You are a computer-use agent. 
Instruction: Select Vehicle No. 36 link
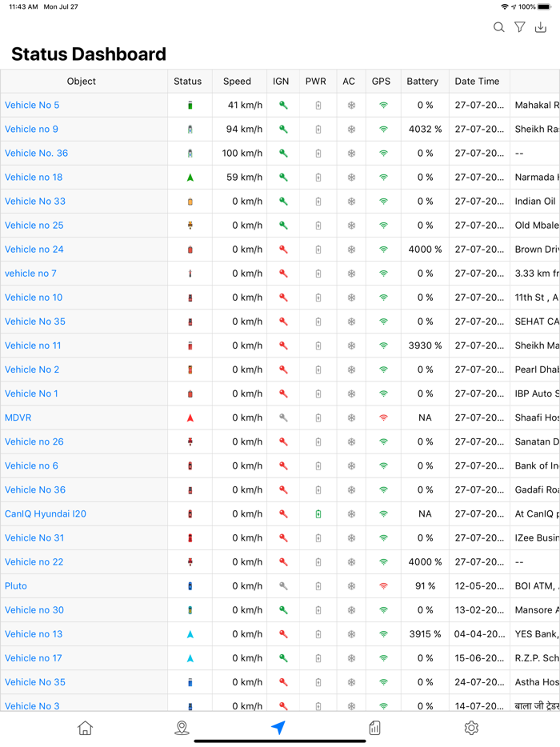coord(36,154)
